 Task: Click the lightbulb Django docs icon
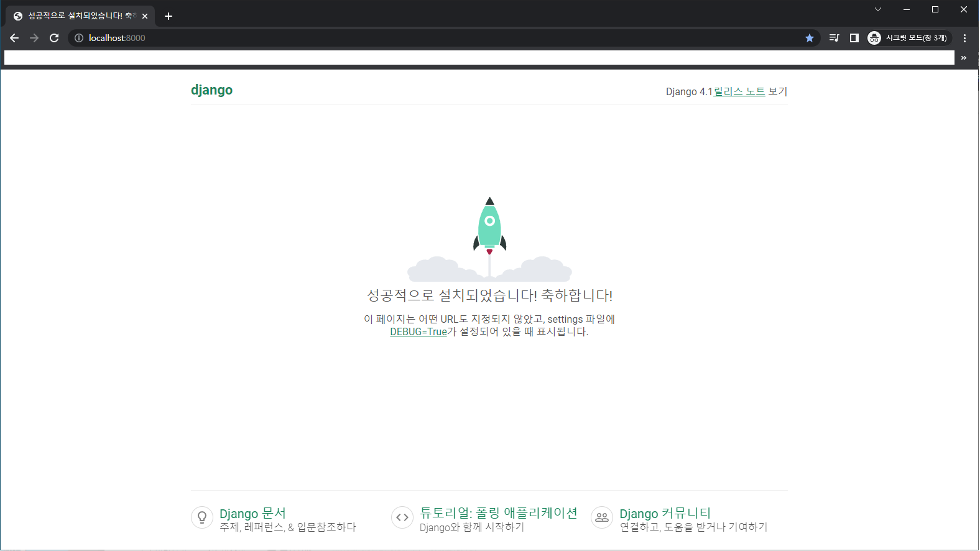202,517
